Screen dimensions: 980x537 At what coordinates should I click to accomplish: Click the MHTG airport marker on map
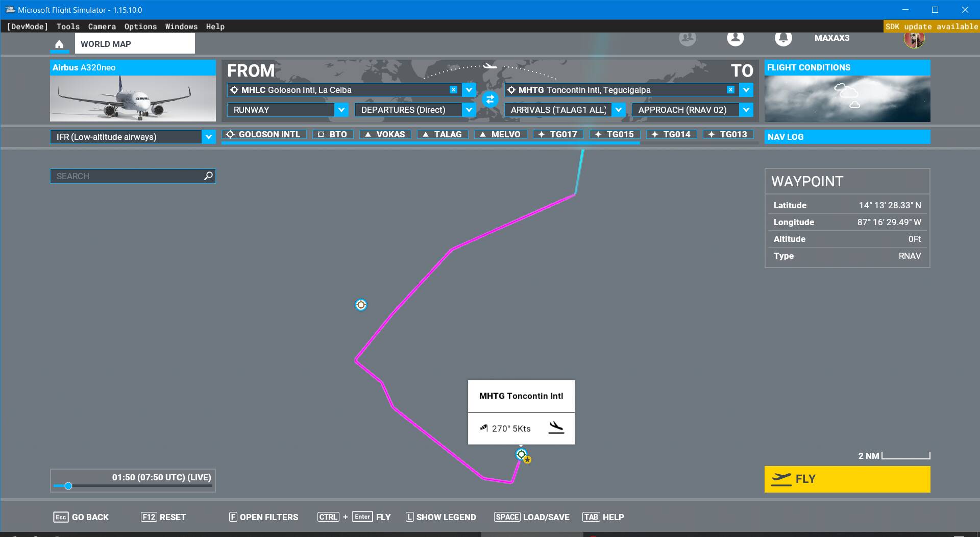[x=521, y=454]
